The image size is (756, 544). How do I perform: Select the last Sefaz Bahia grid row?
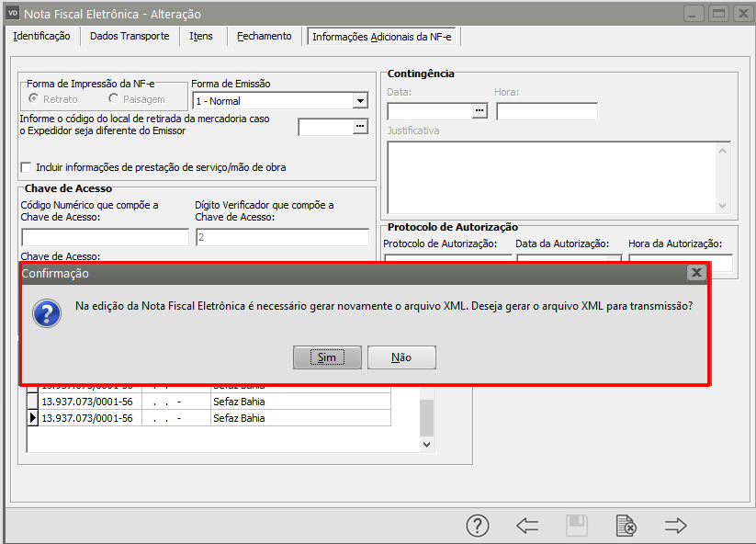point(238,418)
